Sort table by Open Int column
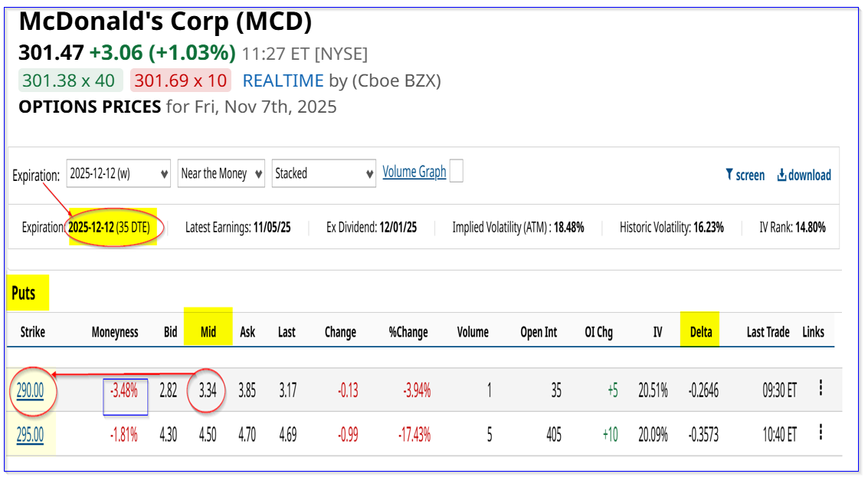Image resolution: width=868 pixels, height=477 pixels. [539, 332]
